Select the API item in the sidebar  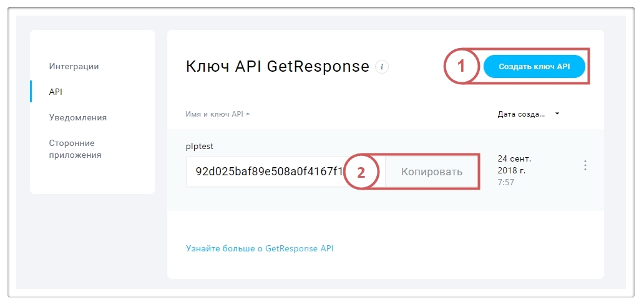coord(56,92)
